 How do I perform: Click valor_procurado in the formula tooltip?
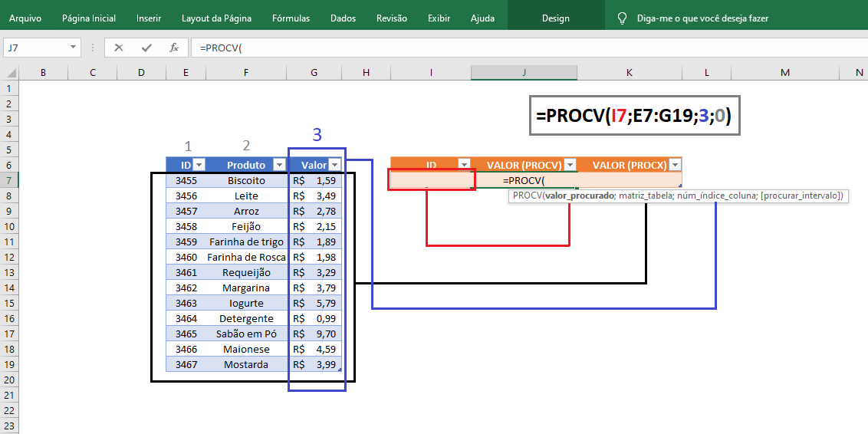(580, 196)
